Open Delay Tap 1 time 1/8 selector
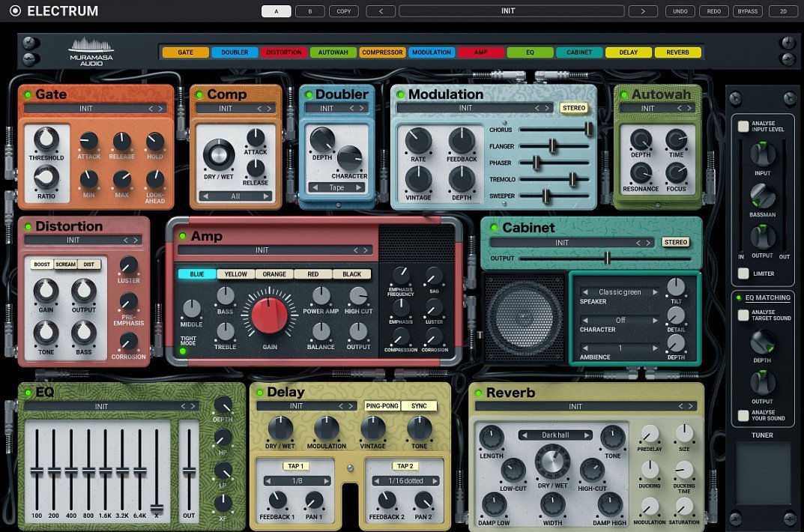Screen dimensions: 804x532 (x=297, y=481)
